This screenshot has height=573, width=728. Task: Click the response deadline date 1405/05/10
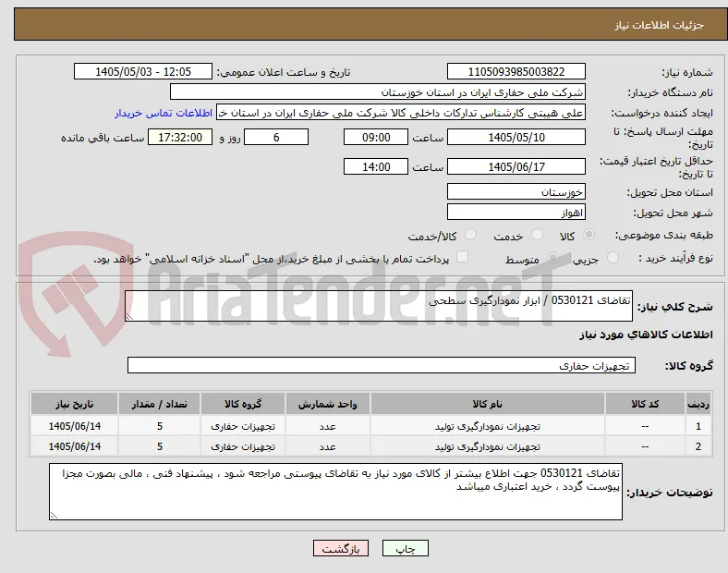point(516,138)
